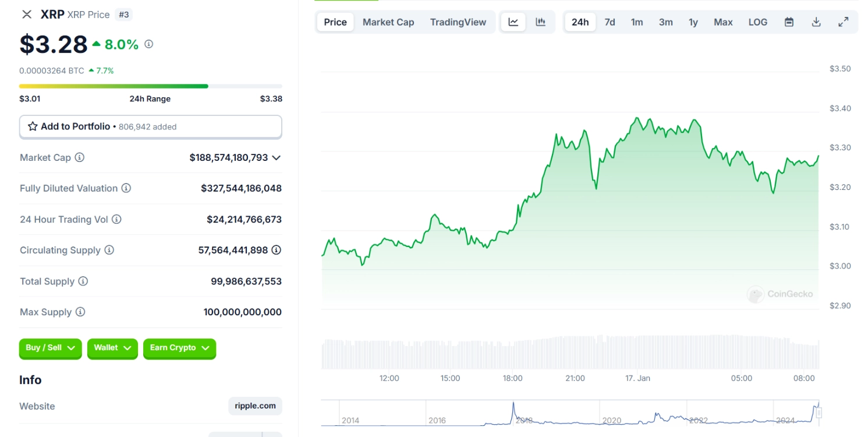868x437 pixels.
Task: Click the range handle on the historical mini chart
Action: (819, 413)
